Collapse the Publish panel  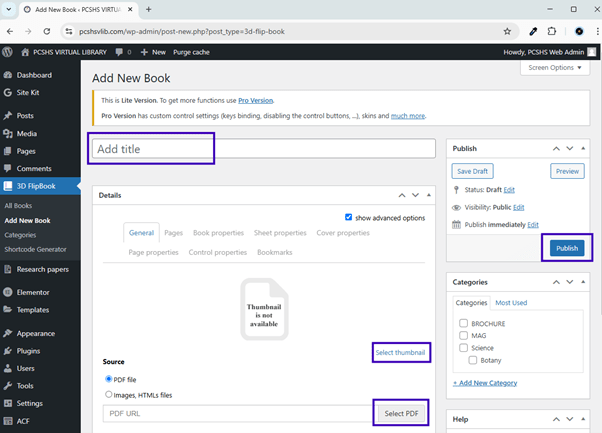[x=583, y=148]
